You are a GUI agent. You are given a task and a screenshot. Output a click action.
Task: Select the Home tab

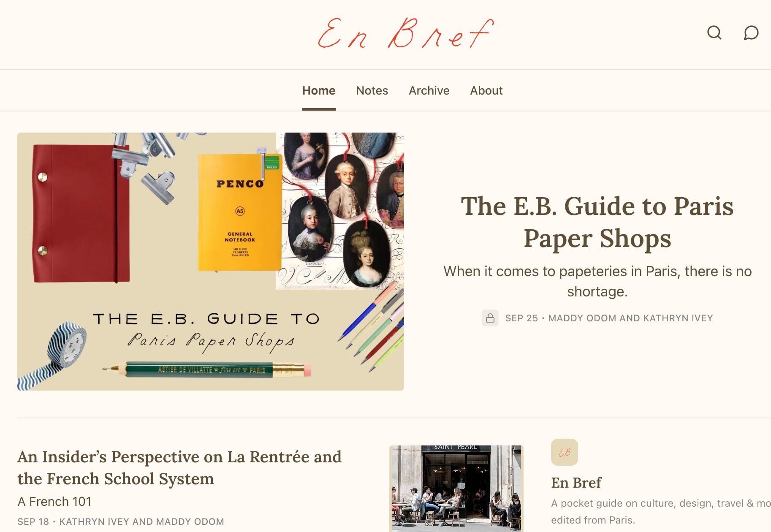[319, 90]
